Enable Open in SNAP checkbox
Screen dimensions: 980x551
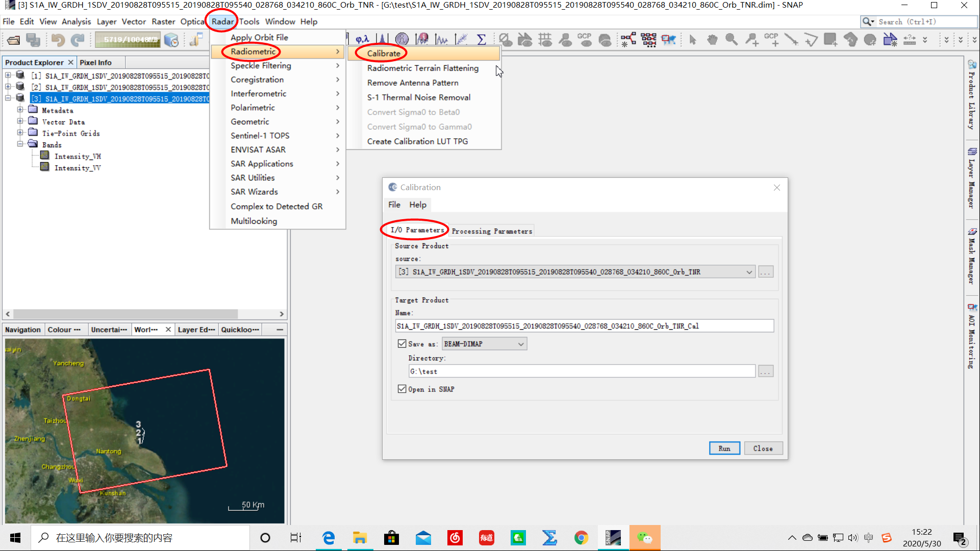click(402, 389)
